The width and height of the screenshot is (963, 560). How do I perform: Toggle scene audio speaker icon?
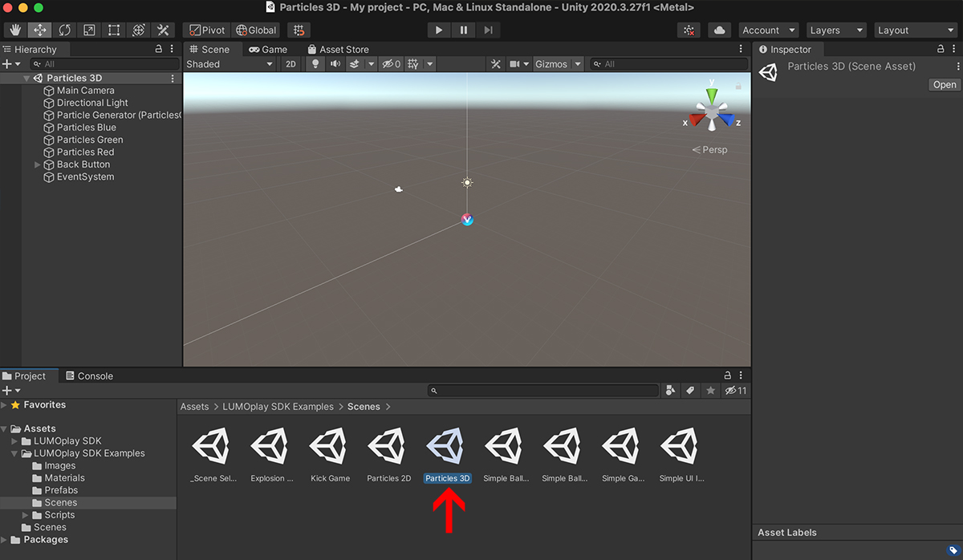335,64
